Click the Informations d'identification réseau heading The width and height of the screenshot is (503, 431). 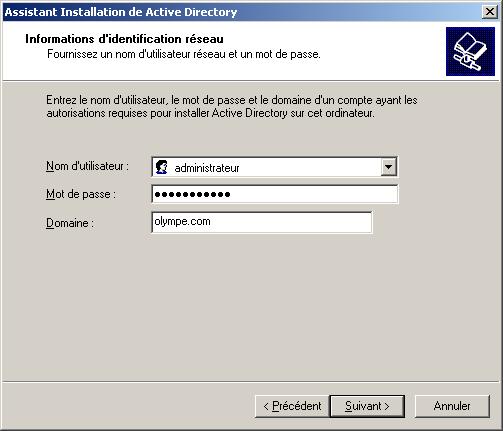pyautogui.click(x=124, y=39)
